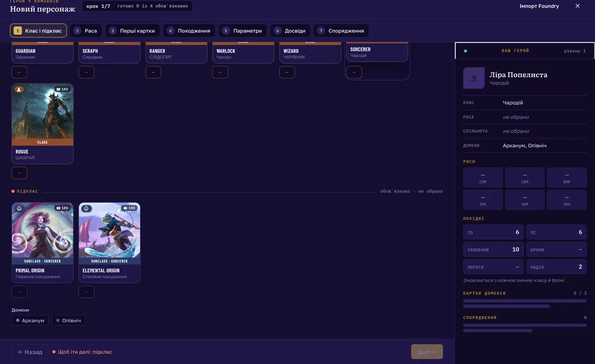Click the 'рівень 1' level label
This screenshot has width=595, height=364.
point(575,51)
